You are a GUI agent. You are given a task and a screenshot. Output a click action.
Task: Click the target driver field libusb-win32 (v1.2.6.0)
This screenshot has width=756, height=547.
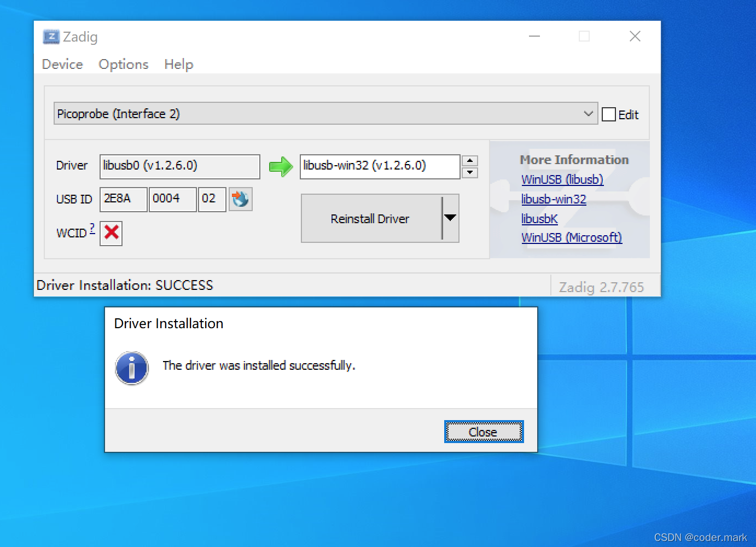tap(380, 166)
